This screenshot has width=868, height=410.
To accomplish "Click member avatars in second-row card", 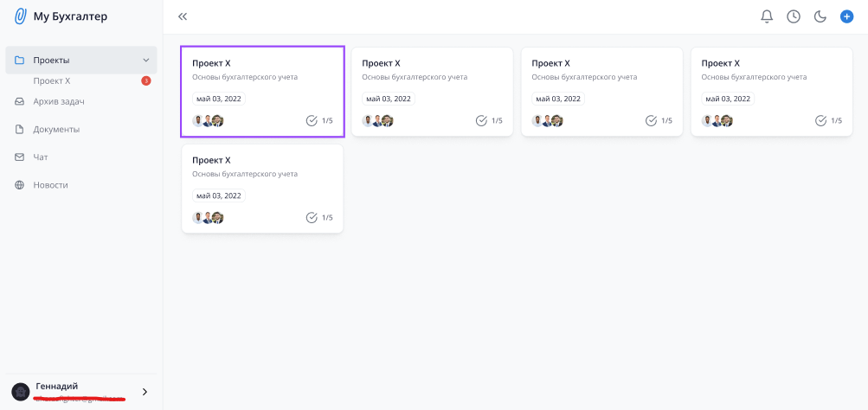I will click(x=209, y=217).
